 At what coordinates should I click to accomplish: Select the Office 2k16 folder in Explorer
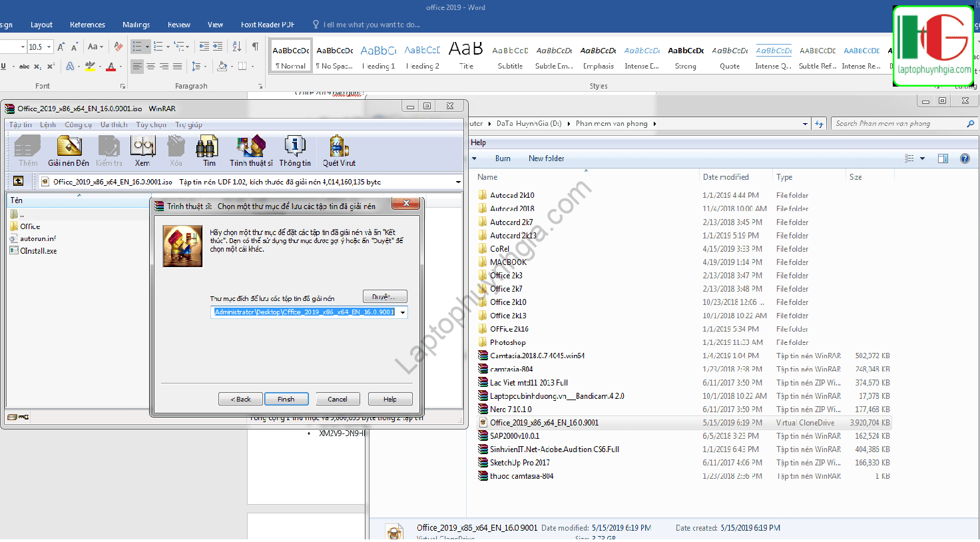(509, 329)
